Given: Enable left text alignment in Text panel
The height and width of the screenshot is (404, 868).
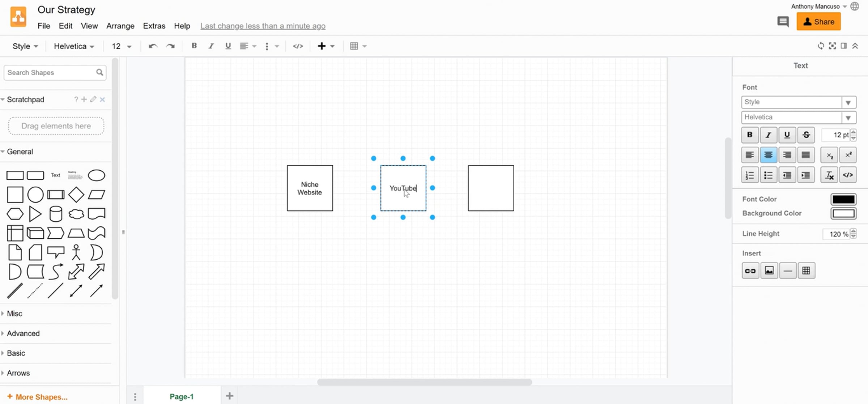Looking at the screenshot, I should 750,155.
